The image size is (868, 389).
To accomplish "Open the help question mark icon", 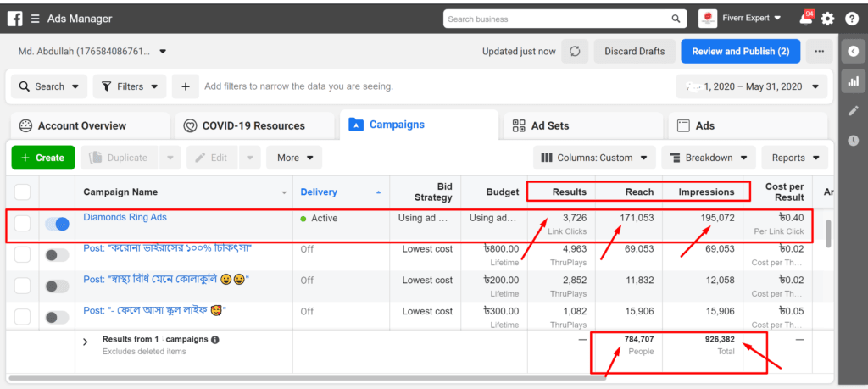I will (x=851, y=19).
